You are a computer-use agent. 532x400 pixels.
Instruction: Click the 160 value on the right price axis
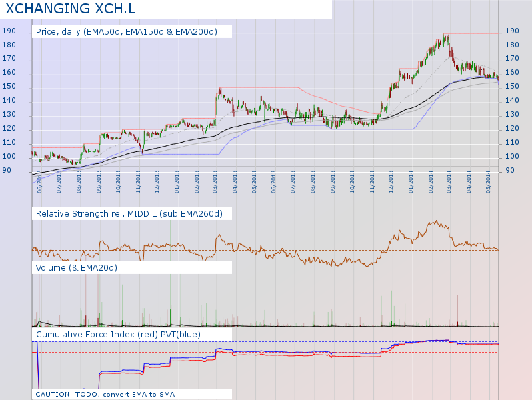click(512, 72)
